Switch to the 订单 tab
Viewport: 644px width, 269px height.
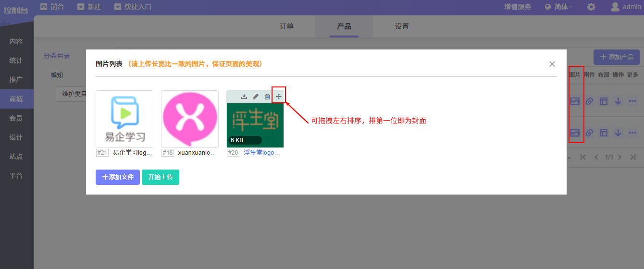click(286, 26)
